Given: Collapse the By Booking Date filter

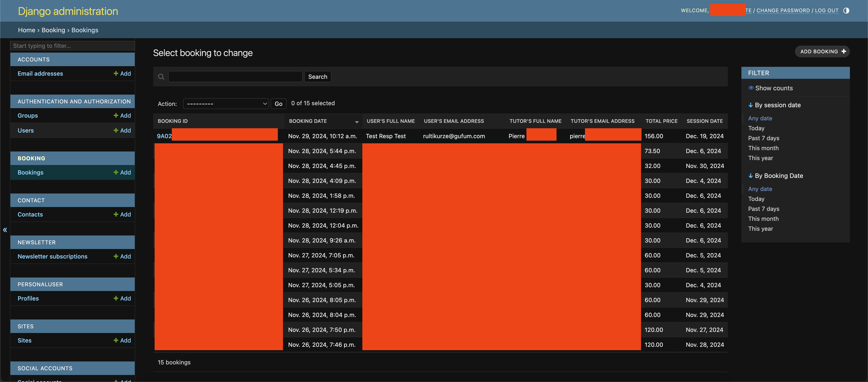Looking at the screenshot, I should (775, 176).
